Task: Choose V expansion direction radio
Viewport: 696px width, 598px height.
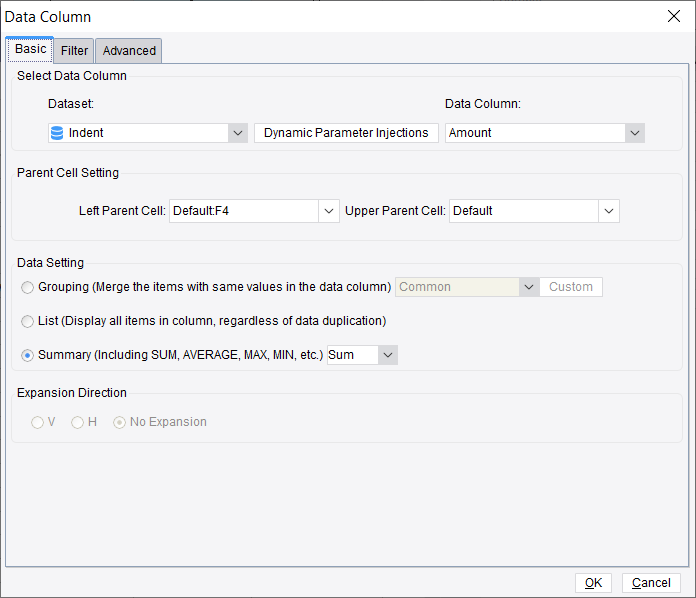Action: pyautogui.click(x=37, y=422)
